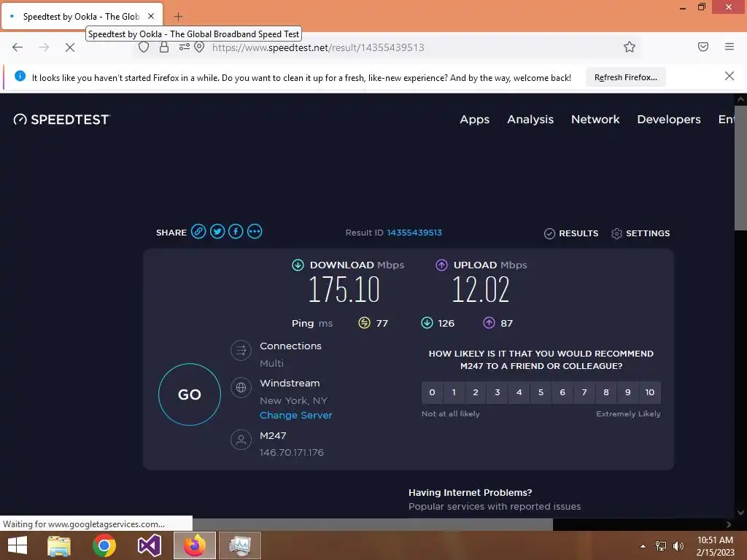Click the upload speed 12.02 value
The width and height of the screenshot is (747, 560).
coord(480,289)
